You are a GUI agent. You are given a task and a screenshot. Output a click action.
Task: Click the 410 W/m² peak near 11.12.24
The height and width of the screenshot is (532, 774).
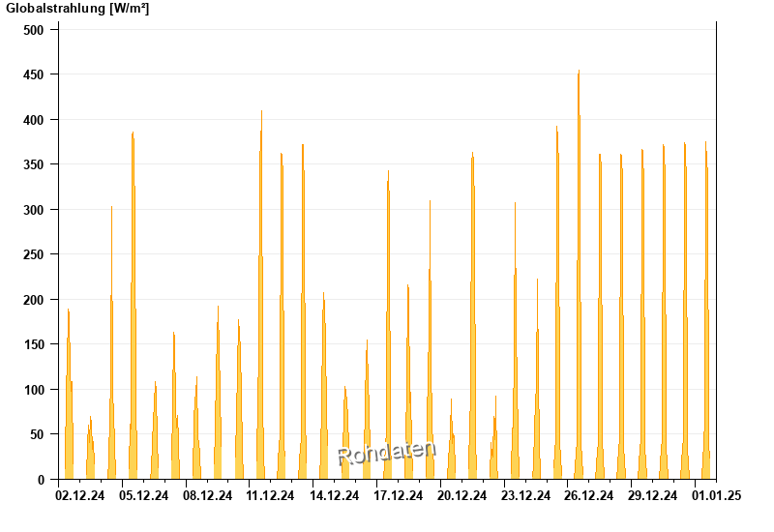click(x=261, y=295)
